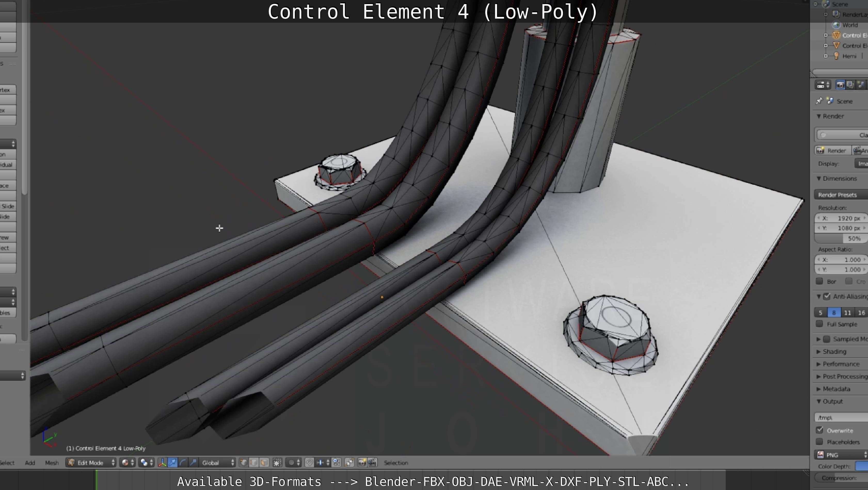This screenshot has width=868, height=490.
Task: Collapse the Dimensions panel
Action: pos(819,178)
